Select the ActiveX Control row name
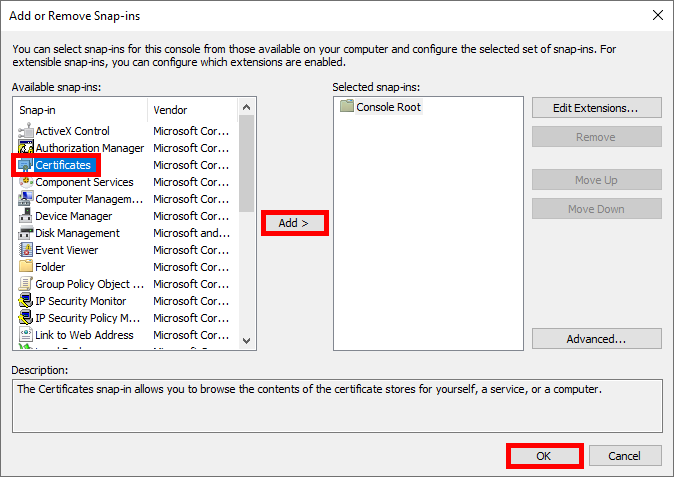 72,131
